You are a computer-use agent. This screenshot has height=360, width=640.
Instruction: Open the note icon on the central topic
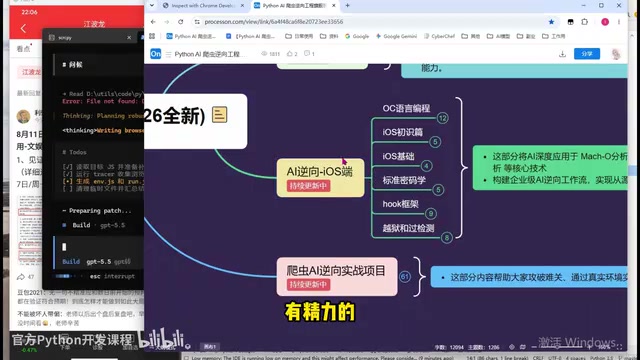pos(219,115)
